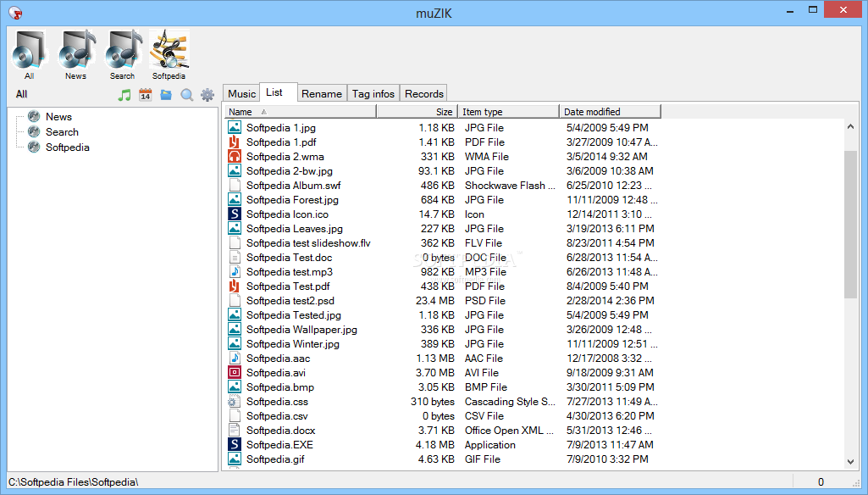The height and width of the screenshot is (495, 868).
Task: Click the green music note icon
Action: tap(124, 95)
